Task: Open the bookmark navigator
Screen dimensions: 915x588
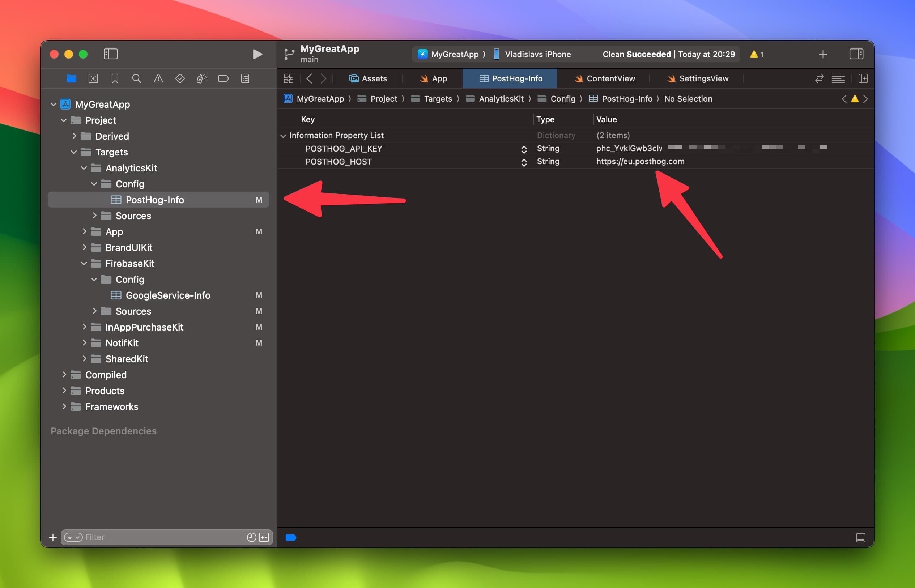Action: [115, 79]
